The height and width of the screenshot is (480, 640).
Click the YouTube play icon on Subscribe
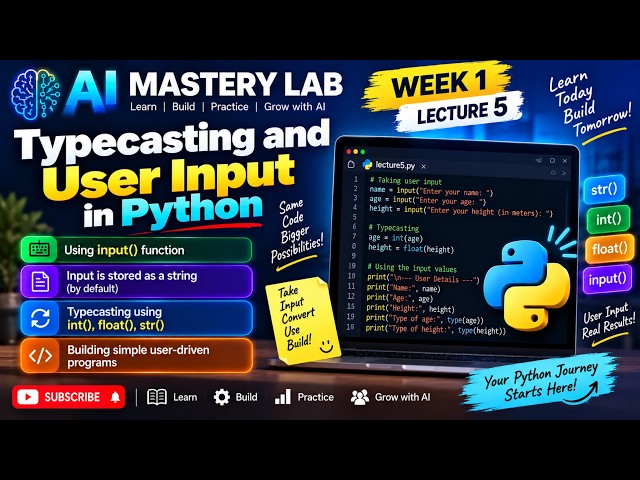(x=28, y=397)
